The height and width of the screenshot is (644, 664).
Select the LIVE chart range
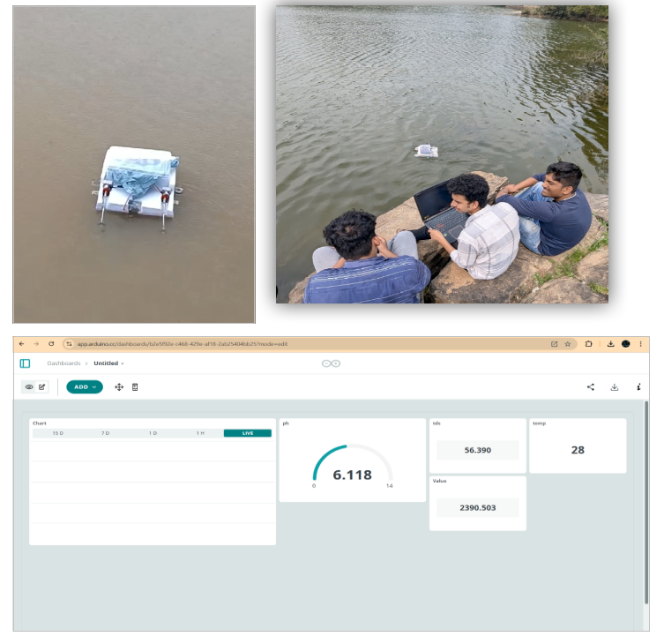point(248,433)
